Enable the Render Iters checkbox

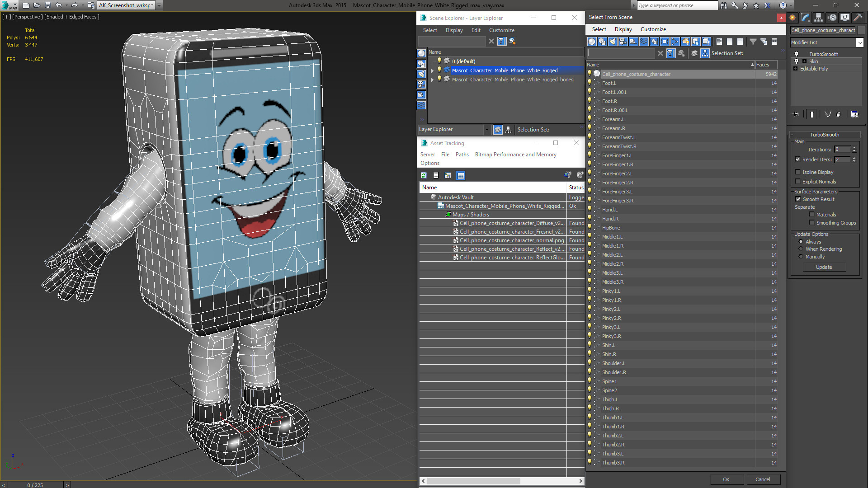click(798, 160)
